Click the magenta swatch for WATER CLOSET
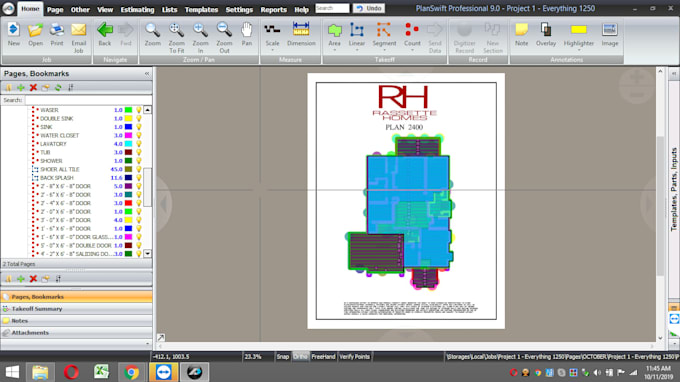 pos(128,135)
